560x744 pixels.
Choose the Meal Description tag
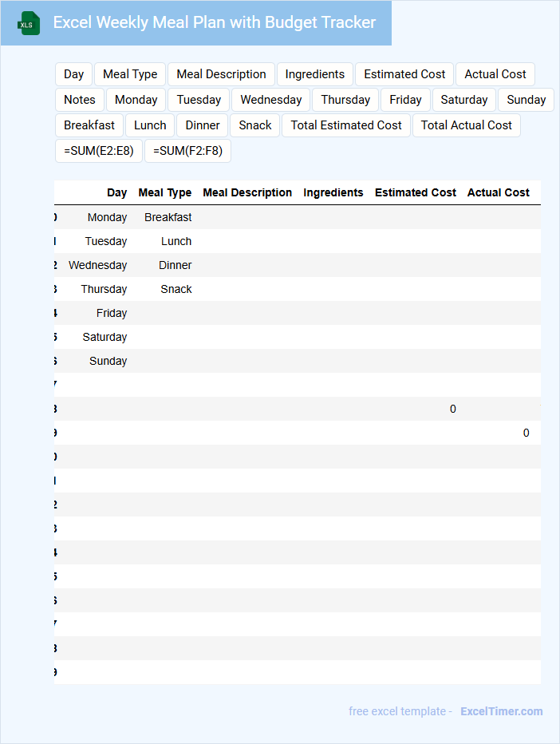click(221, 74)
